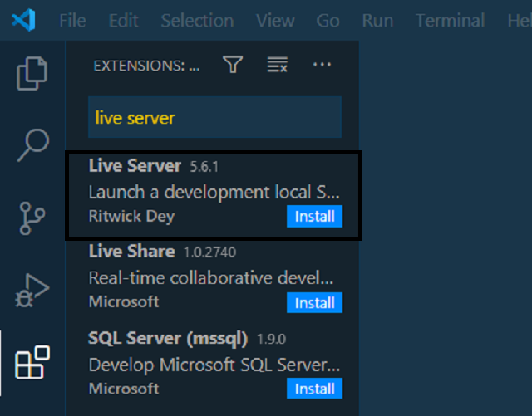Open the File menu
The image size is (532, 416).
coord(72,20)
